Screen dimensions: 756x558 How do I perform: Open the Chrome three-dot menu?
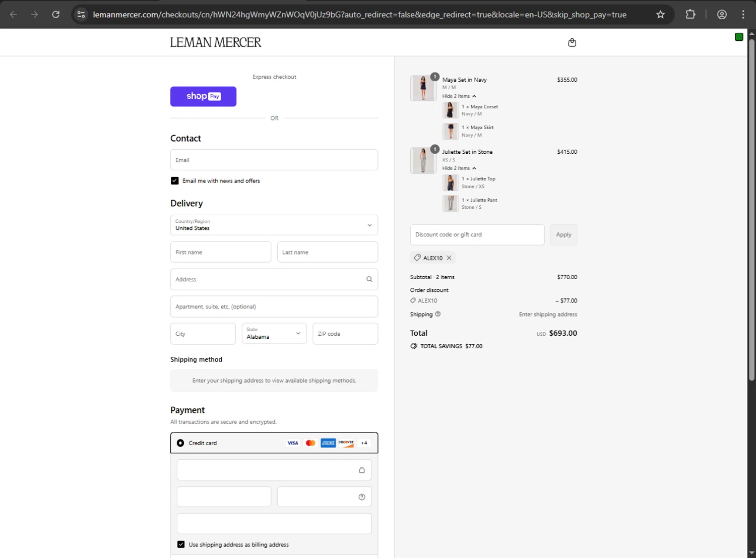(743, 14)
